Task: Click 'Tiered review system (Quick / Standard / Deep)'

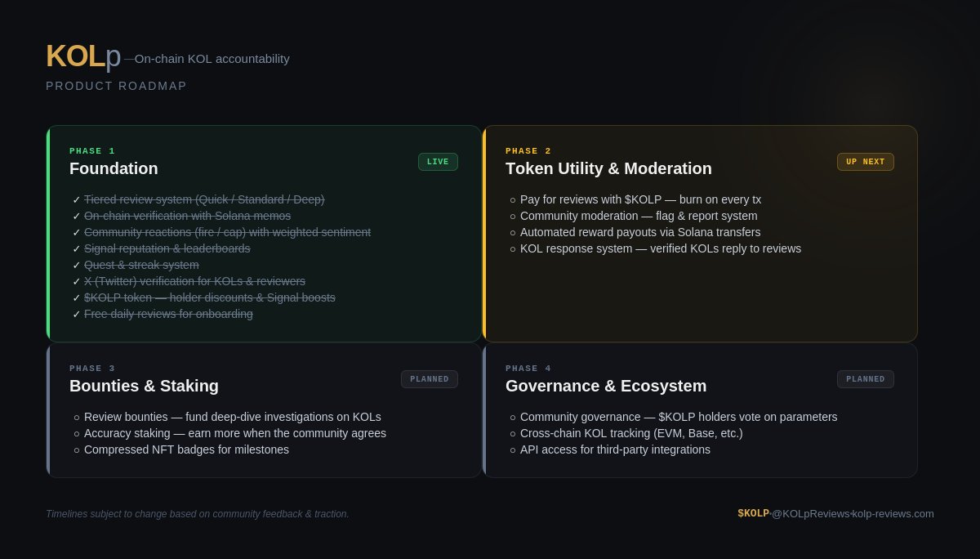Action: [204, 199]
